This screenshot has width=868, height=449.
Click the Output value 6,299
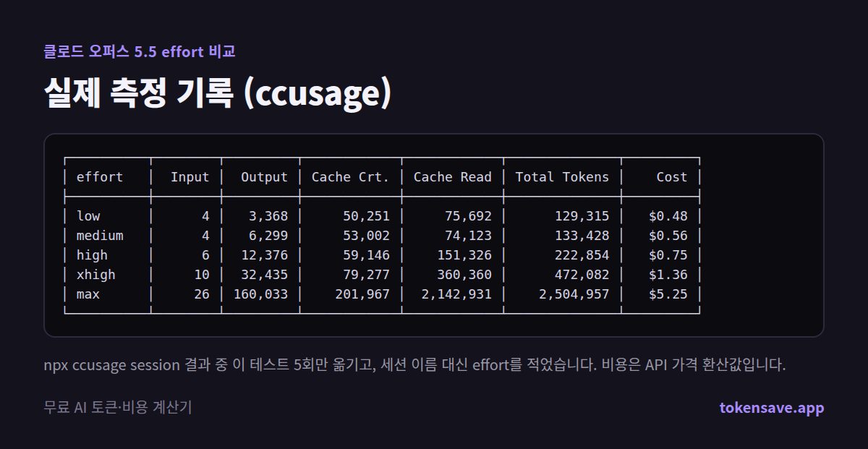268,235
